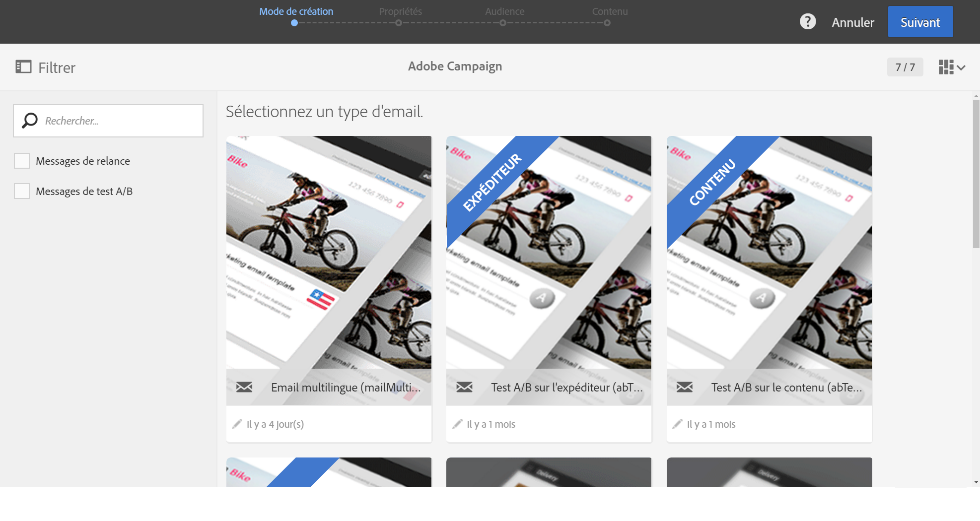Click the 'Il y a 4 jour(s)' text
The height and width of the screenshot is (521, 980).
[x=275, y=424]
